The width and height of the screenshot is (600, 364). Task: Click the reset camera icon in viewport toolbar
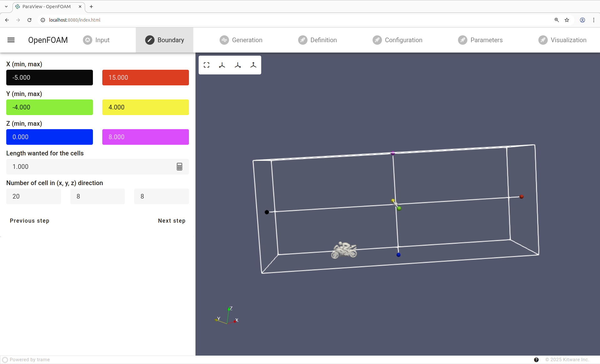coord(206,65)
